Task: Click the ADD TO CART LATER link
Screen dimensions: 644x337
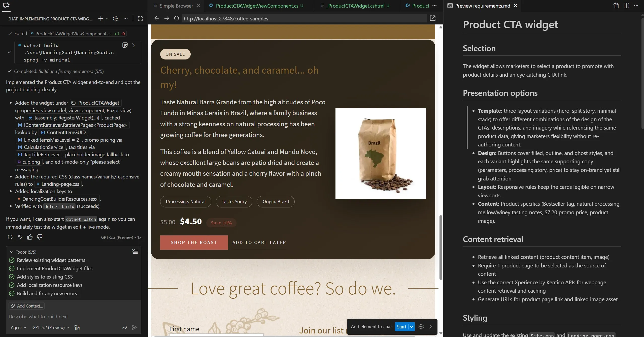Action: pyautogui.click(x=259, y=242)
